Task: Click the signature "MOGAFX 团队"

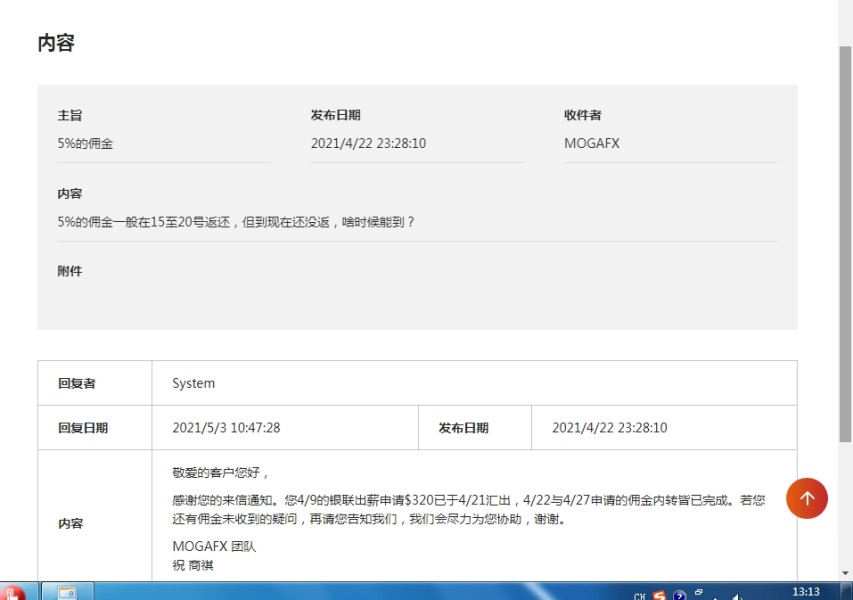Action: click(214, 546)
